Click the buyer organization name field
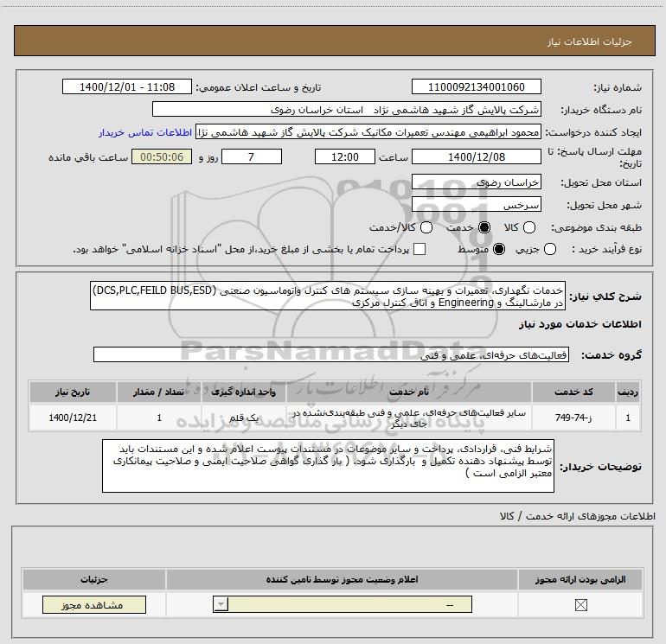666x644 pixels. click(347, 110)
